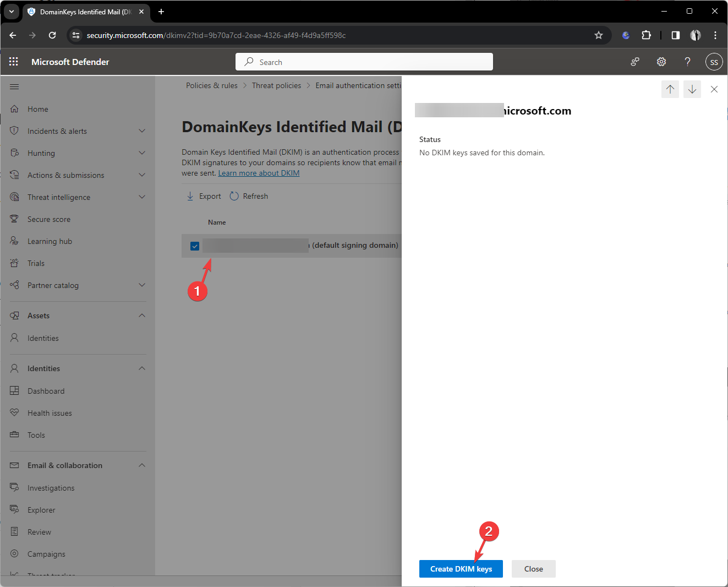
Task: Expand Threat intelligence chevron
Action: pos(142,197)
